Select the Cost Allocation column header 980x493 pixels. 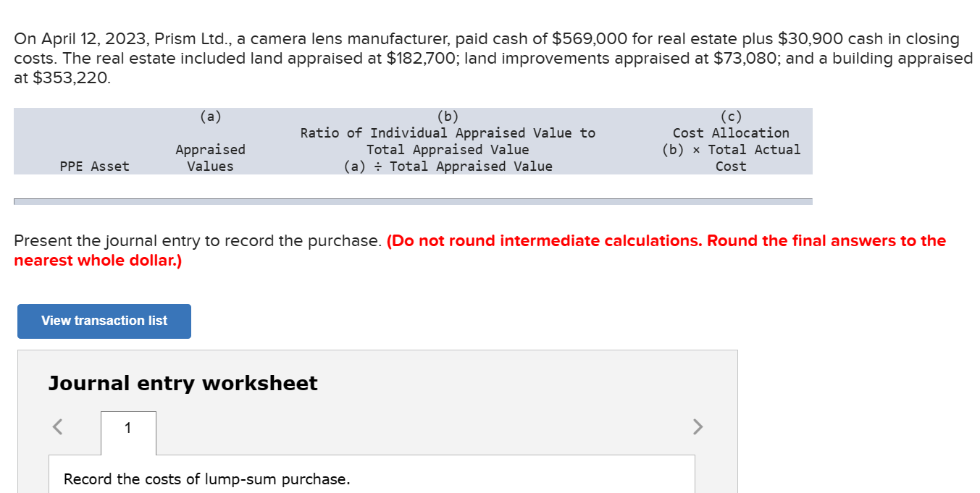pos(731,141)
